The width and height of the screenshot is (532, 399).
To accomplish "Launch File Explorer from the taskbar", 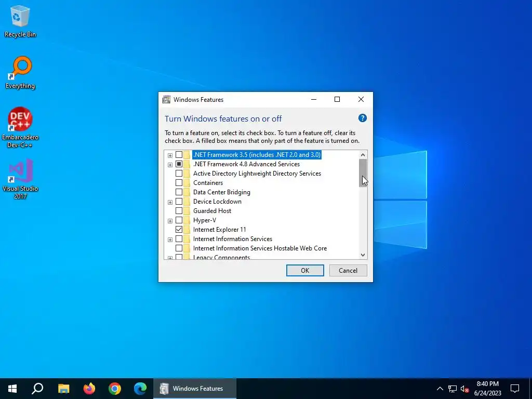I will coord(63,389).
